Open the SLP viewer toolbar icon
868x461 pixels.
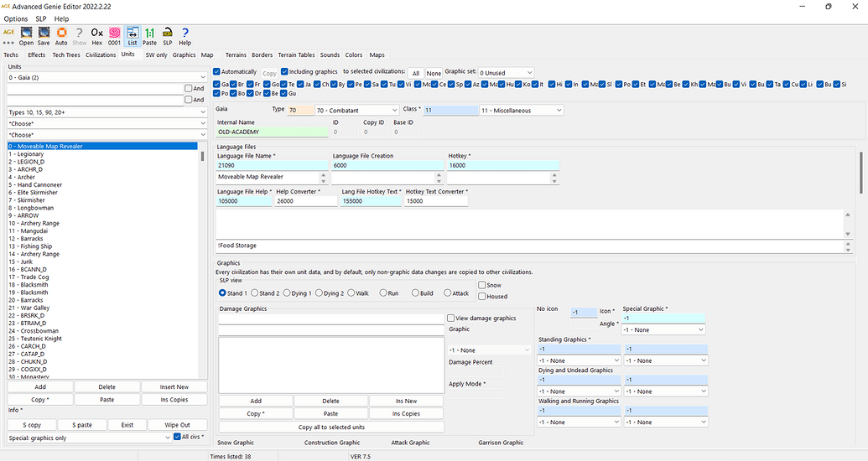coord(167,34)
